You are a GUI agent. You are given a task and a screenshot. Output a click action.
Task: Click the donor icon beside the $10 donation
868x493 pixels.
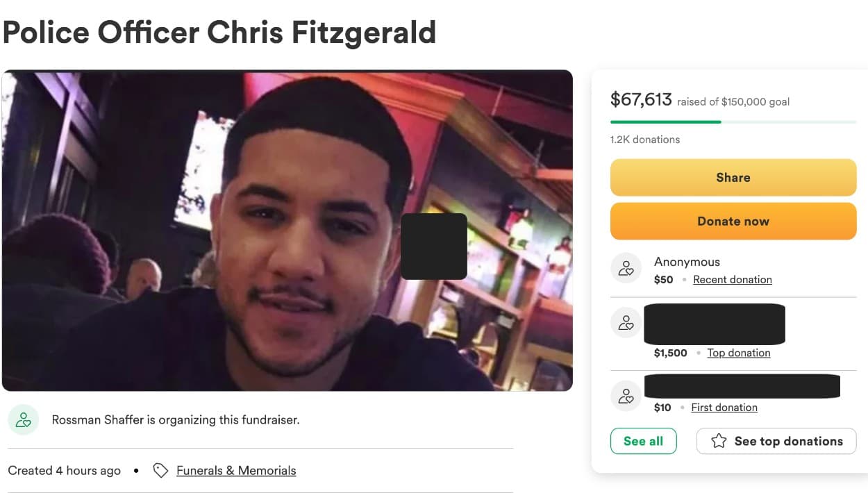click(626, 396)
